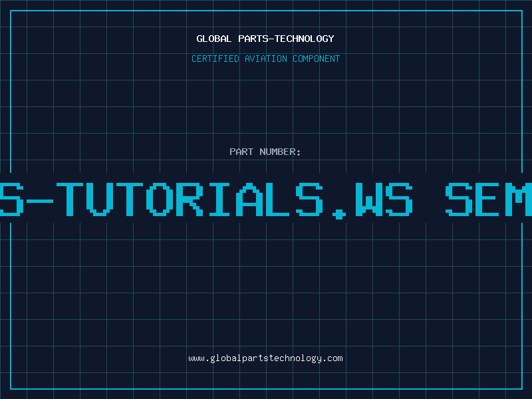The width and height of the screenshot is (532, 399).
Task: Click the WS letters in the part number
Action: click(384, 198)
